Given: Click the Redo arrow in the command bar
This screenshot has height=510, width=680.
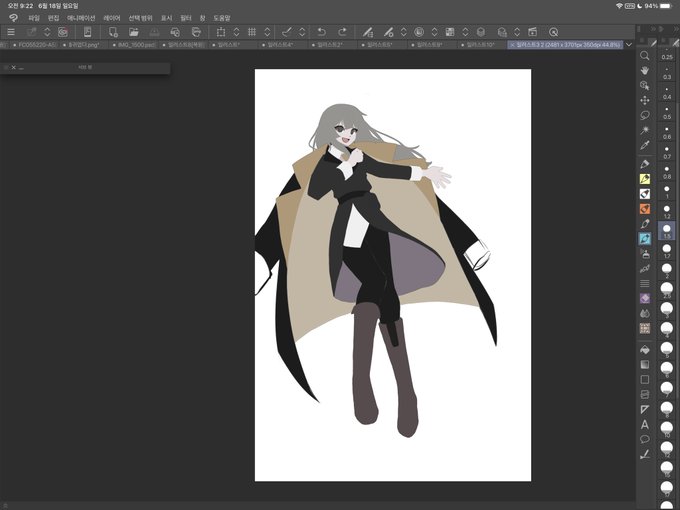Looking at the screenshot, I should pyautogui.click(x=342, y=32).
